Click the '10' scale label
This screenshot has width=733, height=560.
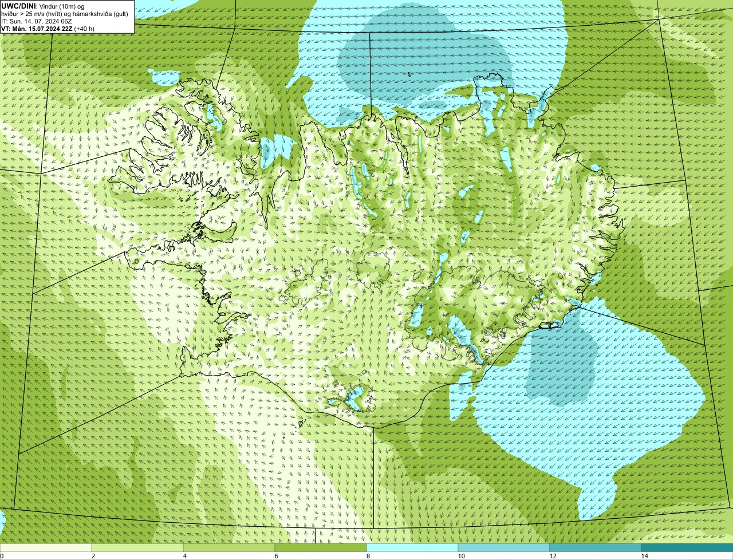pyautogui.click(x=461, y=556)
